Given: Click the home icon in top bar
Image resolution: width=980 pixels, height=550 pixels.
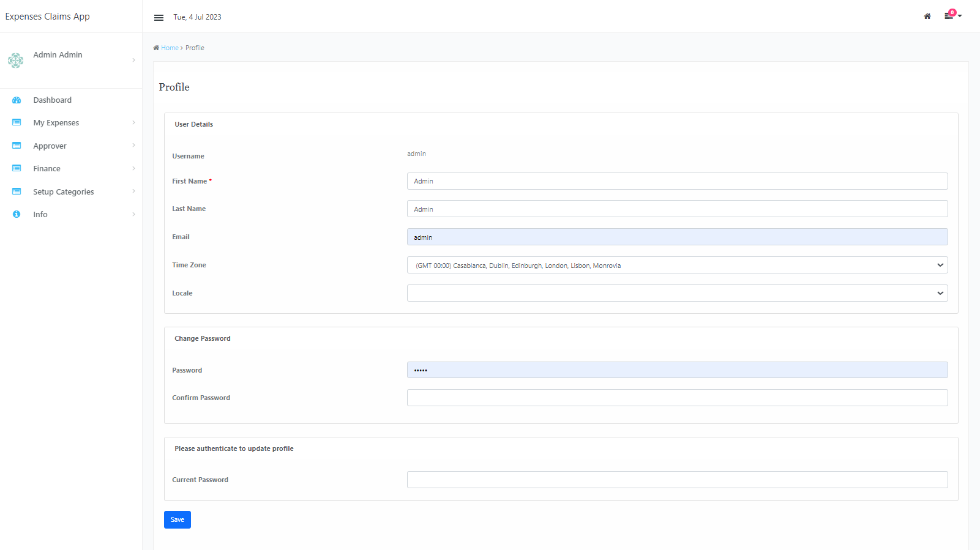Looking at the screenshot, I should 927,17.
